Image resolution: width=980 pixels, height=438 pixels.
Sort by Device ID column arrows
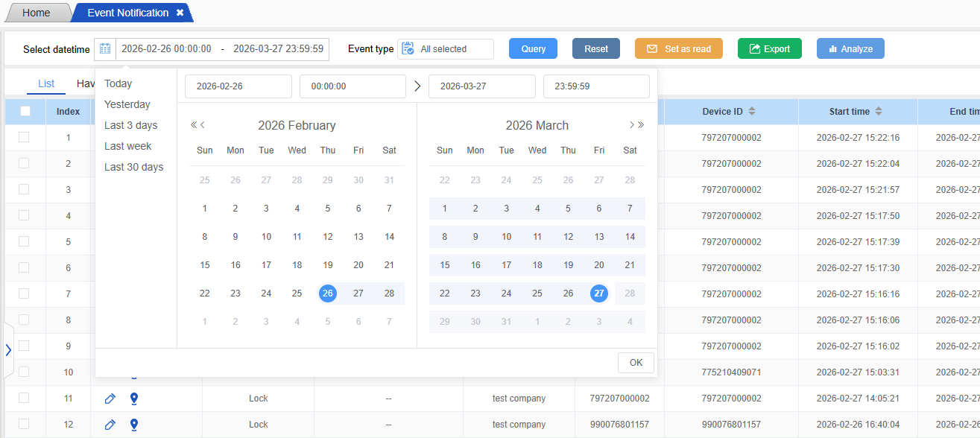tap(752, 112)
